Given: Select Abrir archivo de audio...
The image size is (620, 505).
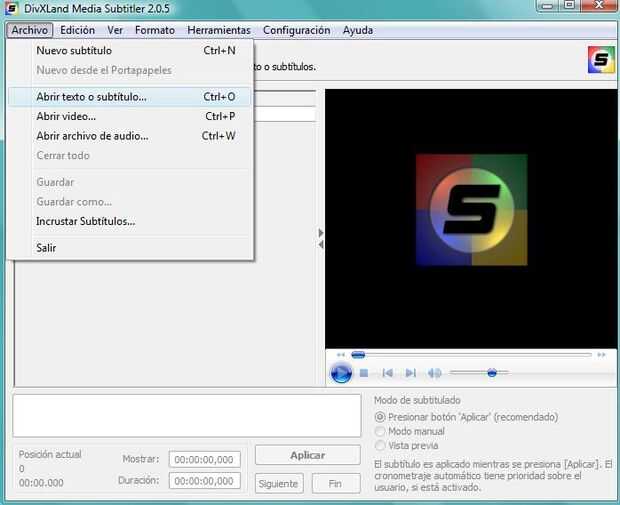Looking at the screenshot, I should pos(130,136).
